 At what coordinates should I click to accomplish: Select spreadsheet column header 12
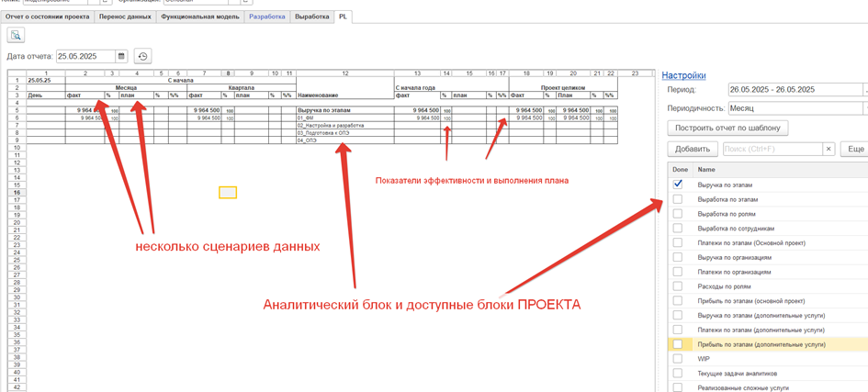tap(345, 73)
